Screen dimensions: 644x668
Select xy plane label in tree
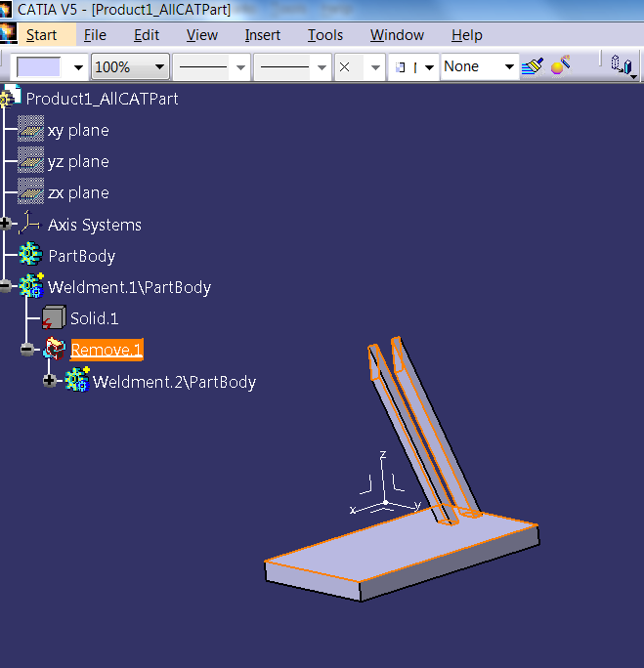78,130
